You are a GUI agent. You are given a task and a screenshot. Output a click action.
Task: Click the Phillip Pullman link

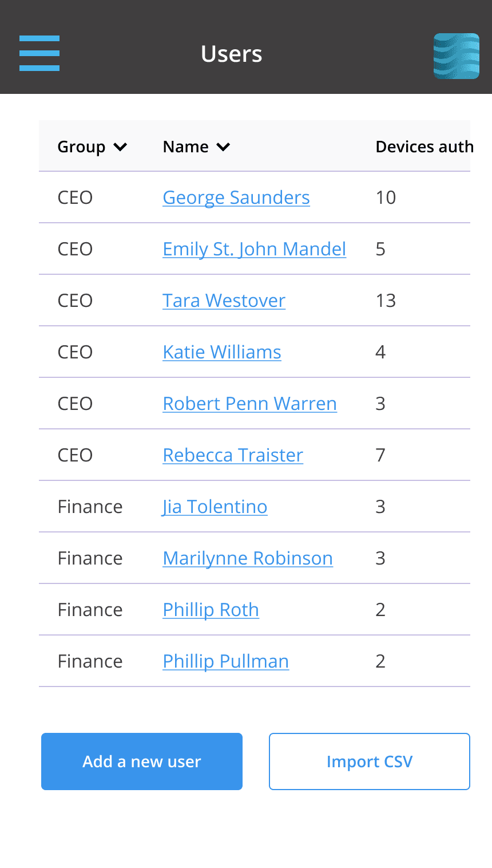[x=225, y=661]
